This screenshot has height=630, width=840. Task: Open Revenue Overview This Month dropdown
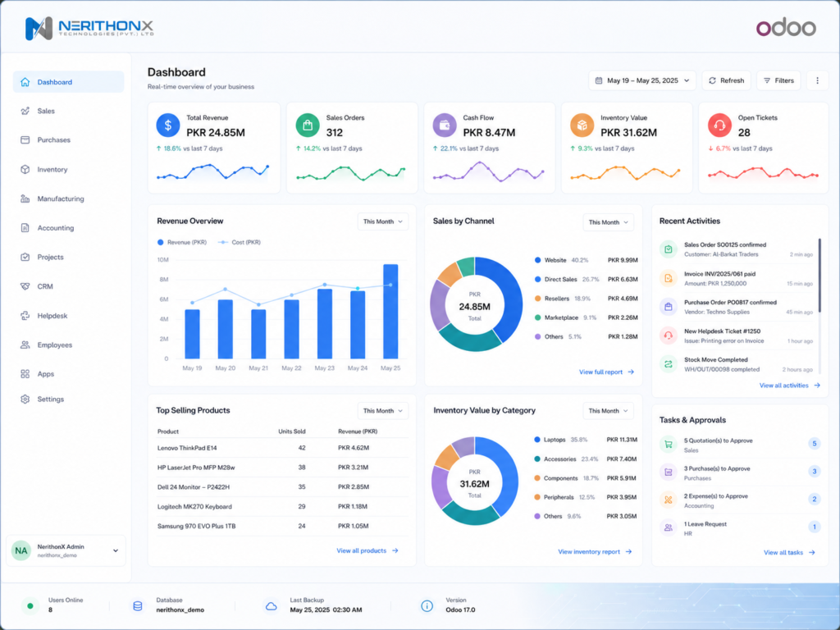[383, 221]
